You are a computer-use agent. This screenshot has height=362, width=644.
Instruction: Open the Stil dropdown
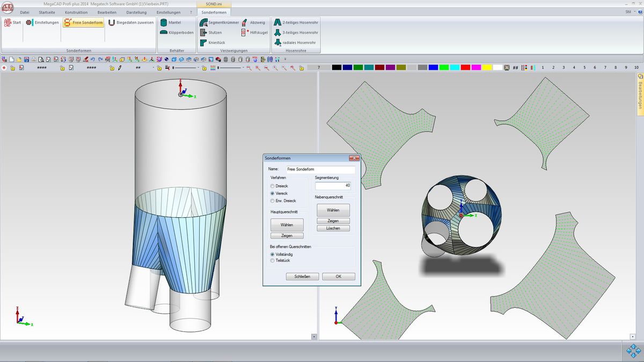pyautogui.click(x=630, y=12)
